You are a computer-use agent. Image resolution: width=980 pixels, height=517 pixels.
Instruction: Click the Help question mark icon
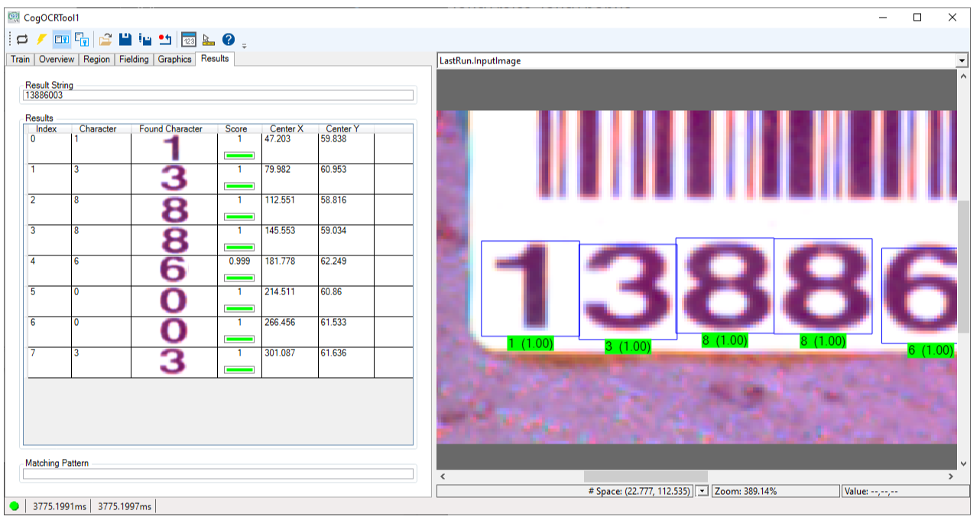click(x=227, y=39)
